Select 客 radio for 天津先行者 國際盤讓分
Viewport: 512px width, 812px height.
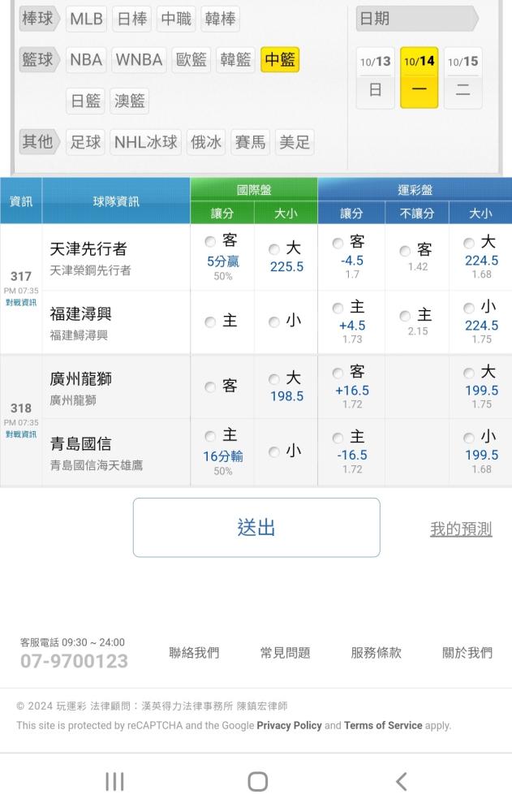tap(211, 241)
